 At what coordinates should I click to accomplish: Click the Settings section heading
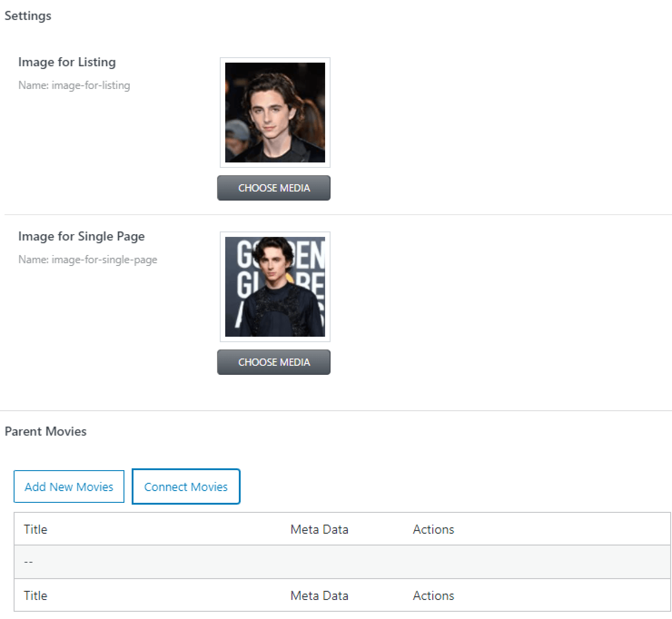click(x=28, y=16)
